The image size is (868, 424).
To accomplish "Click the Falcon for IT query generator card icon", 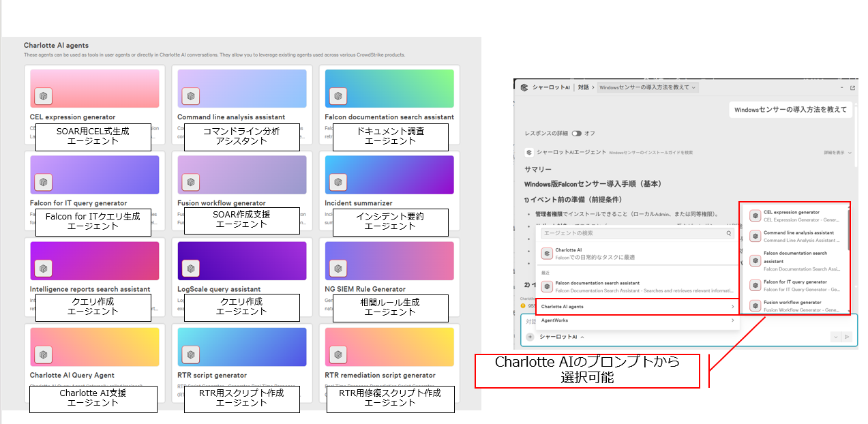I will [44, 182].
